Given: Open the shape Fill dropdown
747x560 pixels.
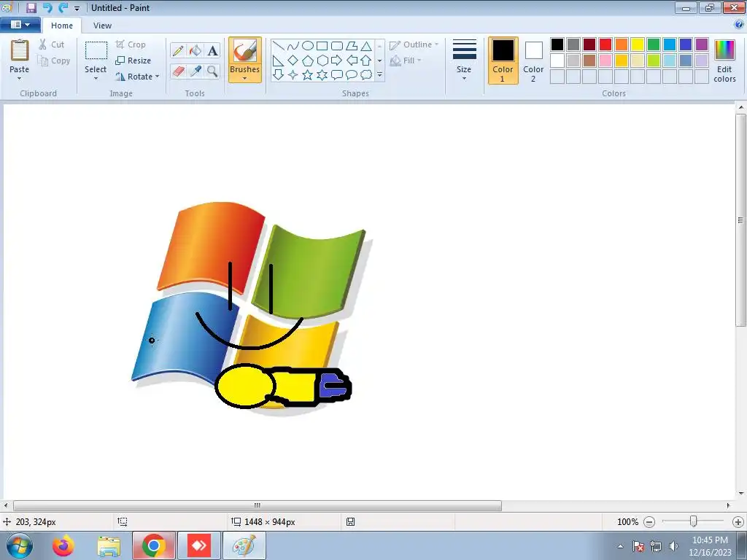Looking at the screenshot, I should pos(406,61).
